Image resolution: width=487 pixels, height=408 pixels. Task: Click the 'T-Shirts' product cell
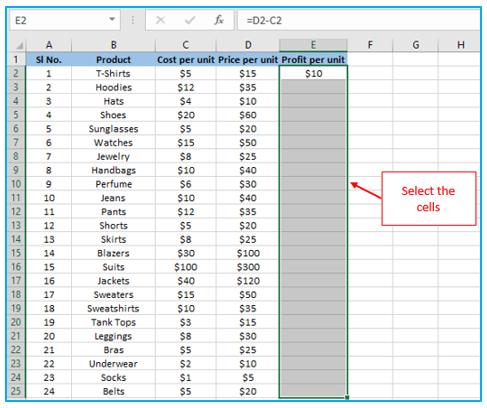(113, 73)
